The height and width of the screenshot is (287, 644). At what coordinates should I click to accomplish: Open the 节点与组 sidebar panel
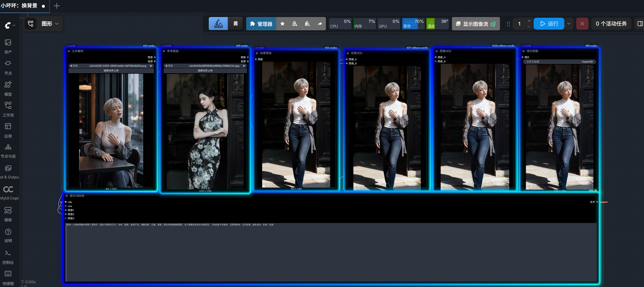click(x=8, y=151)
